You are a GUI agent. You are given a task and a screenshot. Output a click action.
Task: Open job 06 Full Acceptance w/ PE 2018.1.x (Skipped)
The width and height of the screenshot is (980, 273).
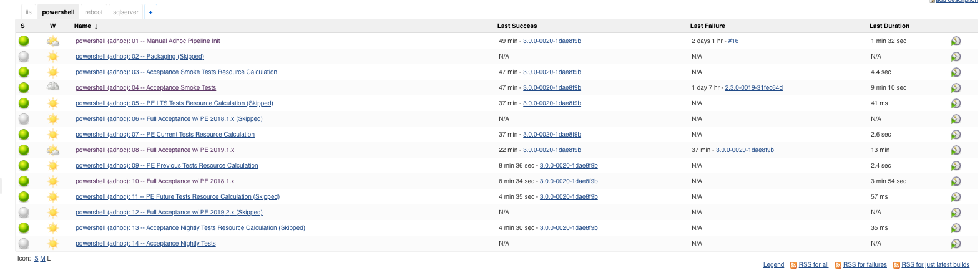click(x=169, y=119)
